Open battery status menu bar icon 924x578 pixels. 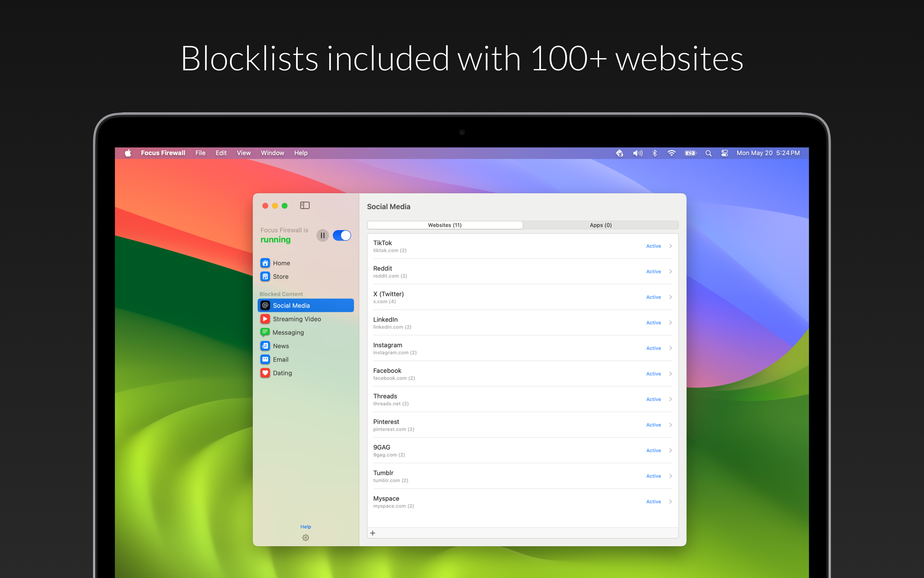[691, 153]
